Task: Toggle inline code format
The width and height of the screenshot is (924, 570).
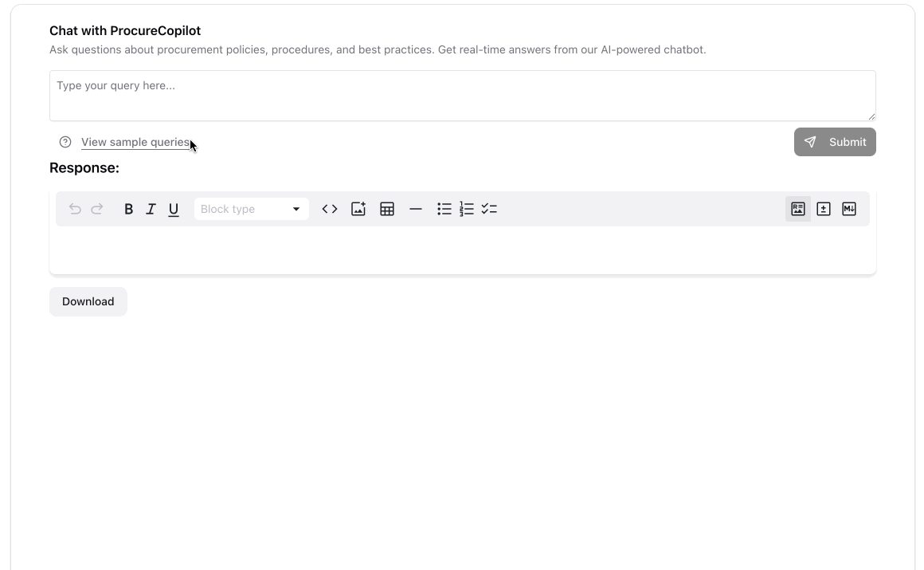Action: tap(330, 209)
